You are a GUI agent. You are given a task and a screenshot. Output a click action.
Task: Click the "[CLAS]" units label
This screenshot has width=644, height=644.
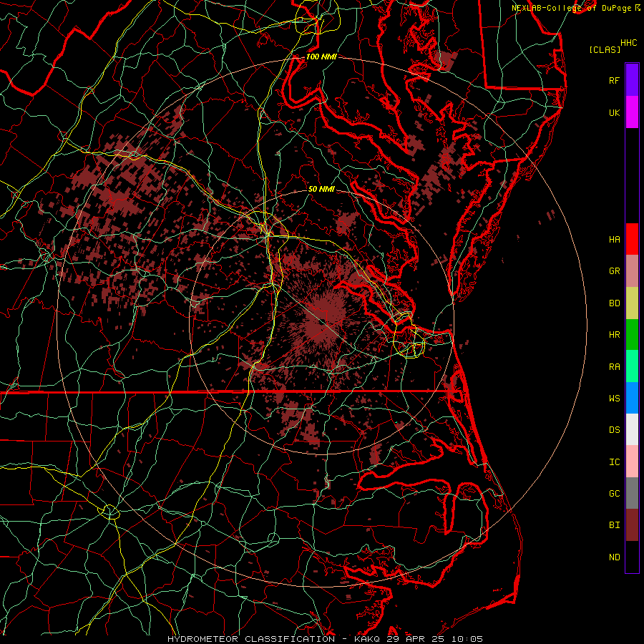pyautogui.click(x=605, y=49)
